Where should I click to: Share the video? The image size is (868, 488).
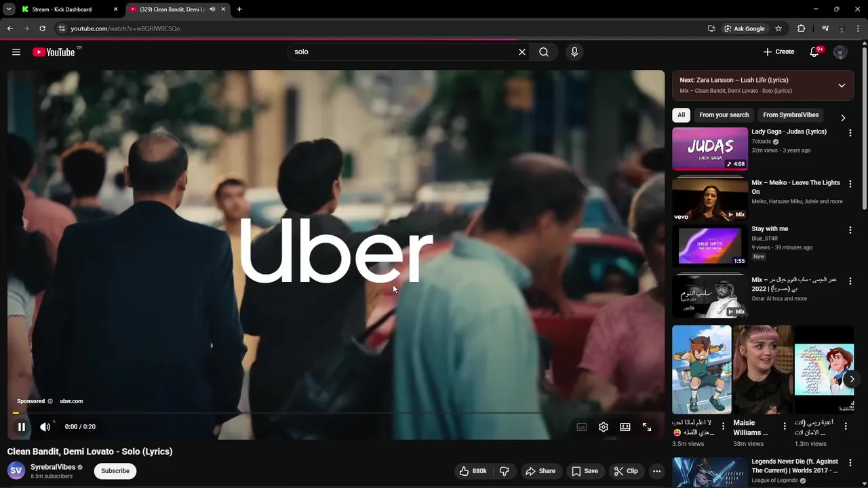coord(540,471)
